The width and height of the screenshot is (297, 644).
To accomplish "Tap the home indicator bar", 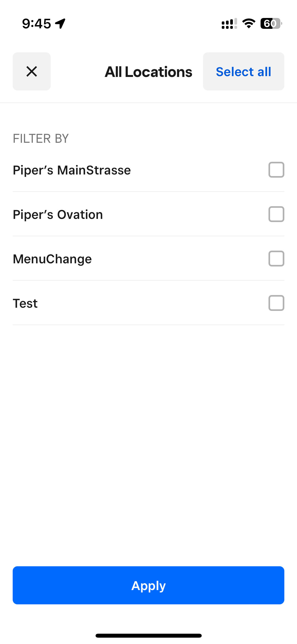I will click(x=148, y=636).
